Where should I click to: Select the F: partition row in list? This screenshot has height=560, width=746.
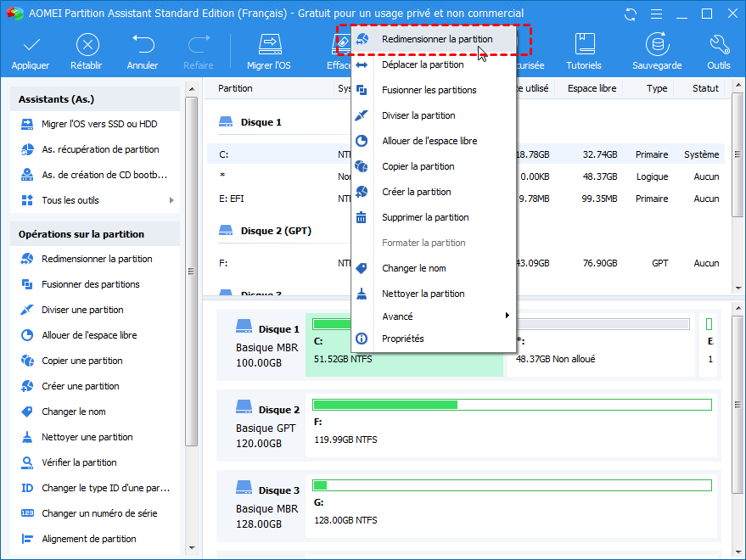pyautogui.click(x=466, y=263)
